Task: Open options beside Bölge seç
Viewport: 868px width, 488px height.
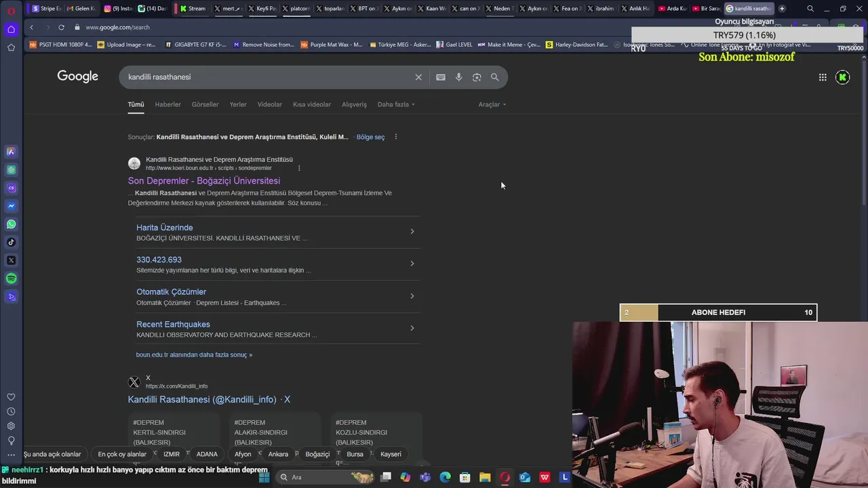Action: 396,137
